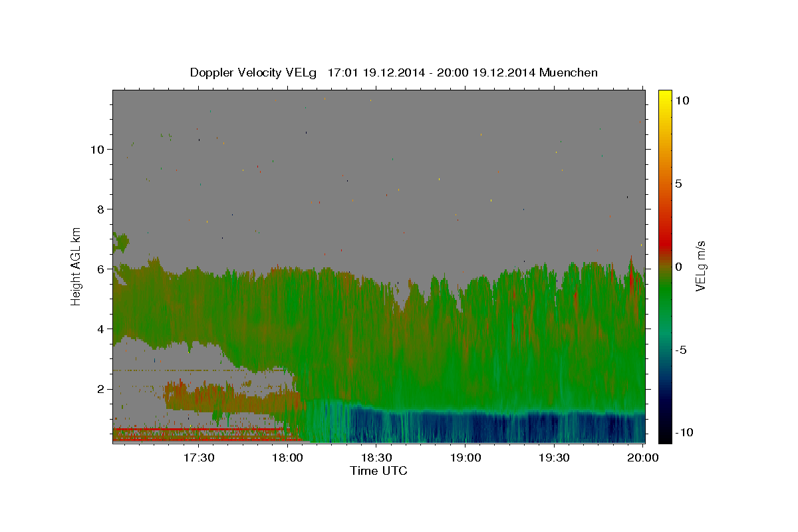Click the 19:30 time tick label

[554, 458]
